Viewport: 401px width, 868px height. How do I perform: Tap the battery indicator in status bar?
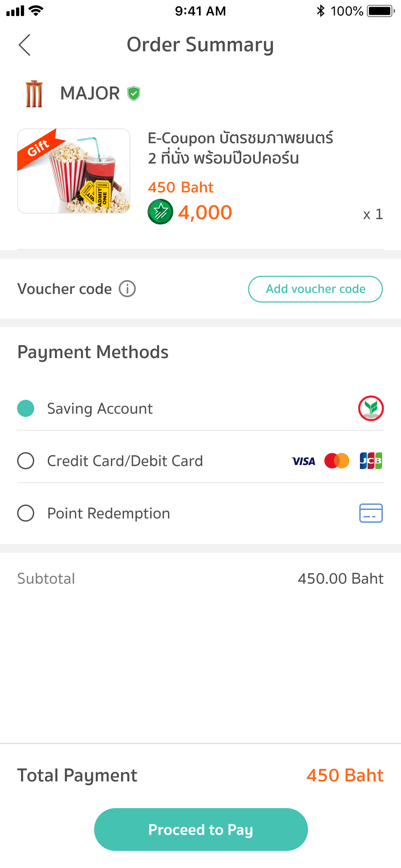[381, 11]
